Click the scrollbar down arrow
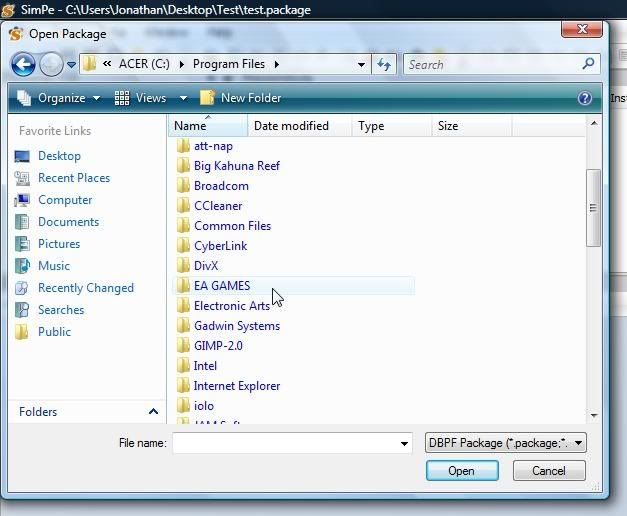This screenshot has width=627, height=516. click(x=594, y=416)
